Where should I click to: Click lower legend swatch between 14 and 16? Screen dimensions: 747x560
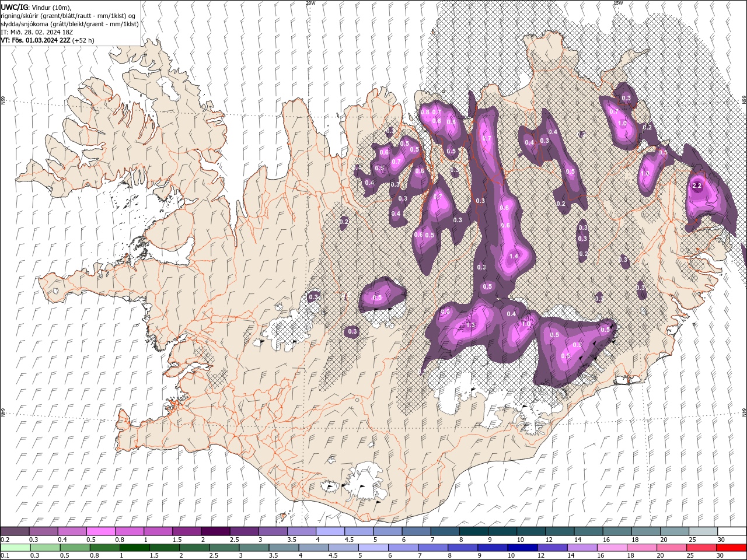click(x=582, y=548)
